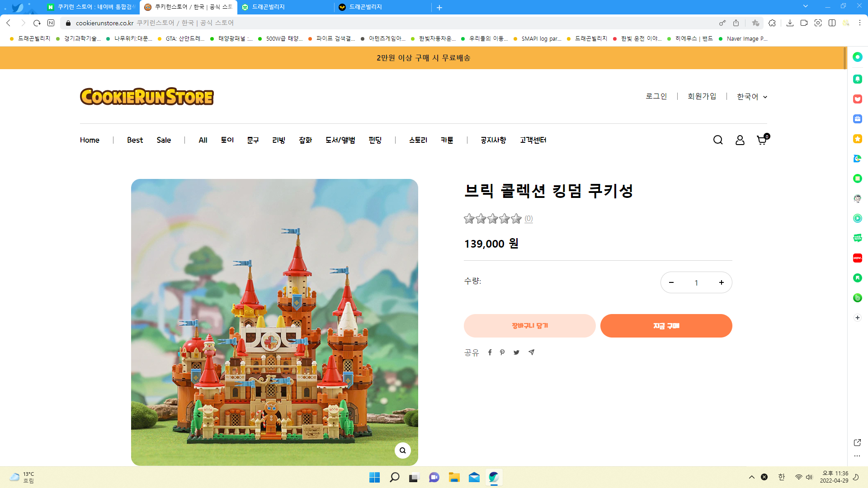The image size is (868, 488).
Task: Open the taskbar clock and date
Action: pyautogui.click(x=834, y=477)
